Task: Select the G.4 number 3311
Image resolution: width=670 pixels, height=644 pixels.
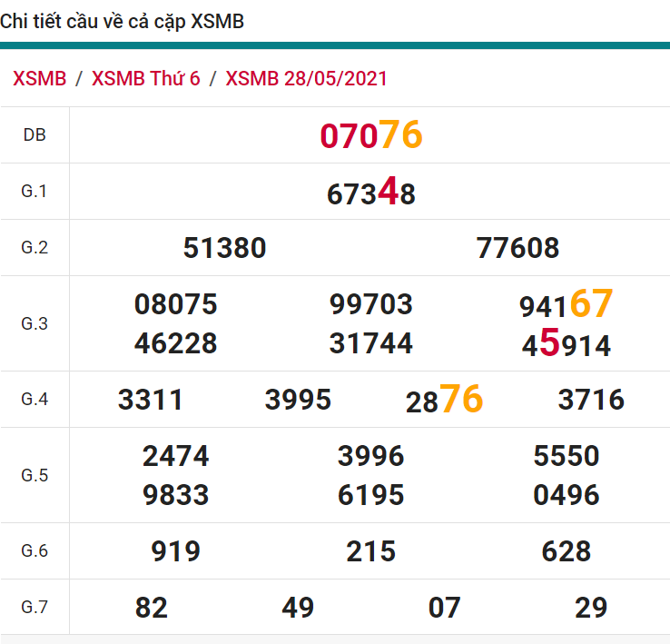Action: pos(151,400)
